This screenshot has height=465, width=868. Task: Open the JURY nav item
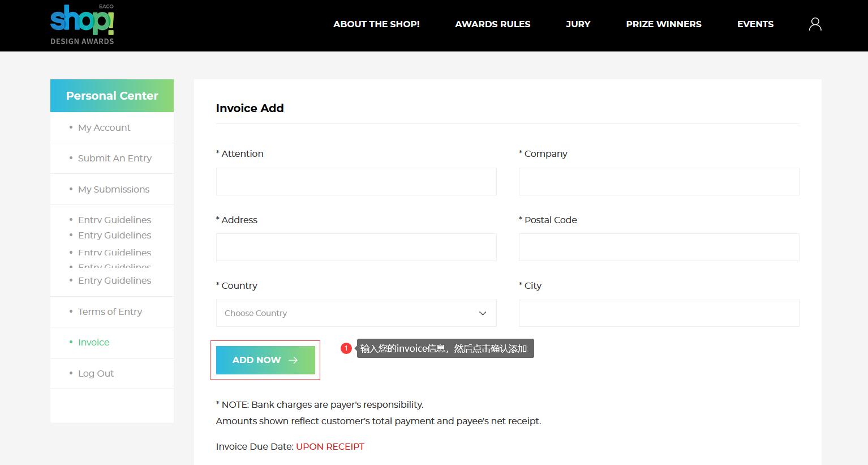pos(578,24)
